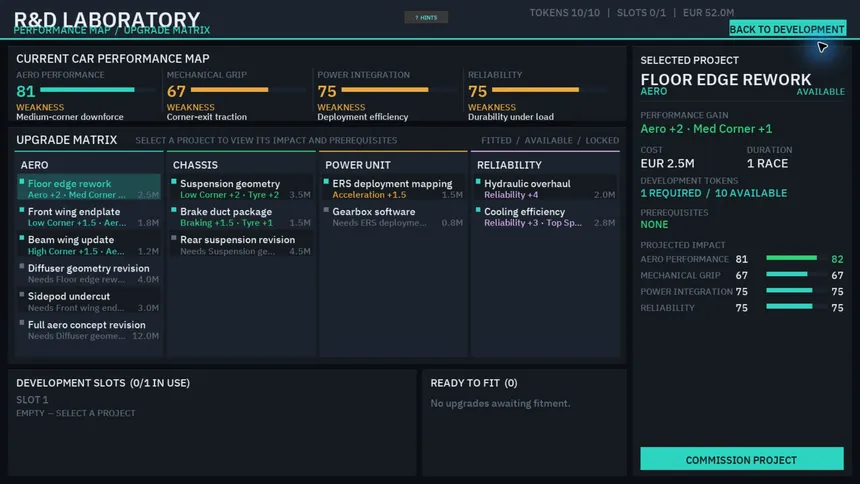
Task: Click the Deployment efficiency weakness text
Action: tap(363, 117)
